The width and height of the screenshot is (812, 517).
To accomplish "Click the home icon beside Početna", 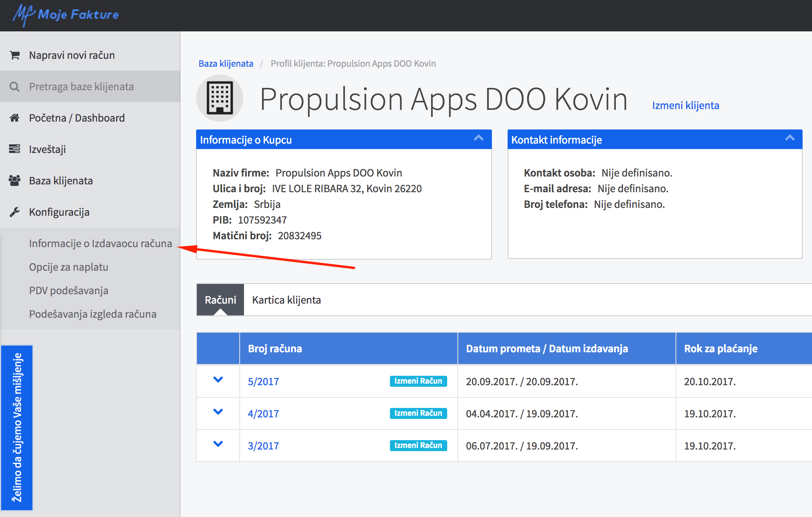I will click(15, 118).
